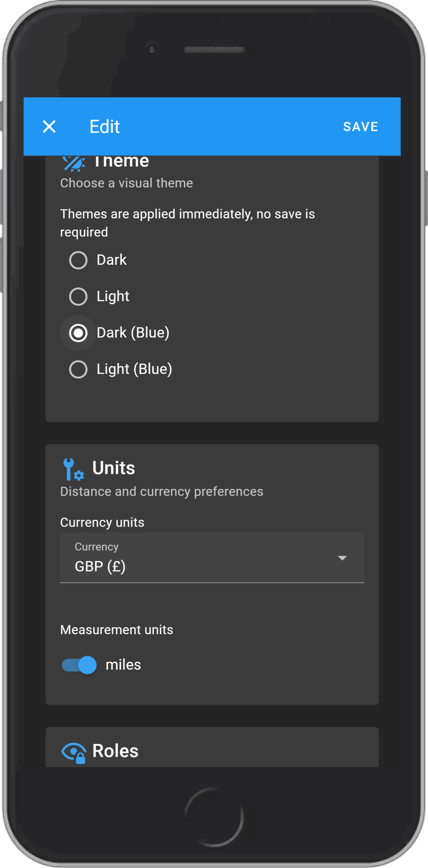Select the Dark (Blue) theme option
The height and width of the screenshot is (868, 428).
point(78,333)
